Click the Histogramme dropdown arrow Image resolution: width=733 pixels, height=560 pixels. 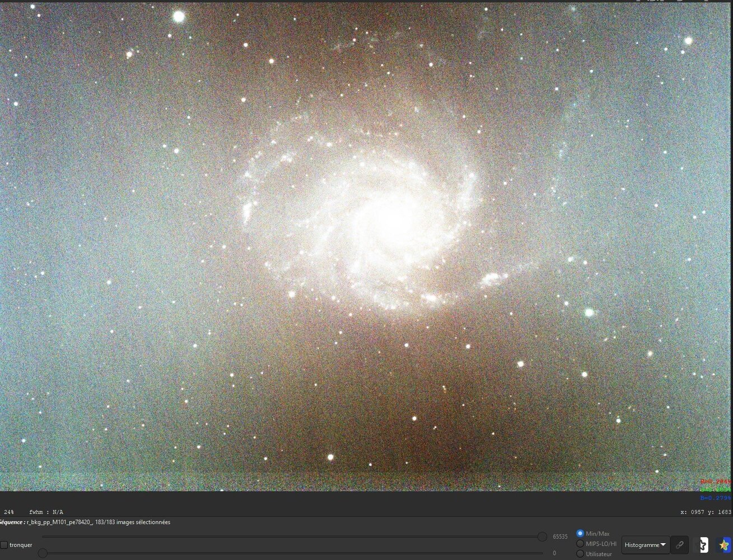coord(663,544)
